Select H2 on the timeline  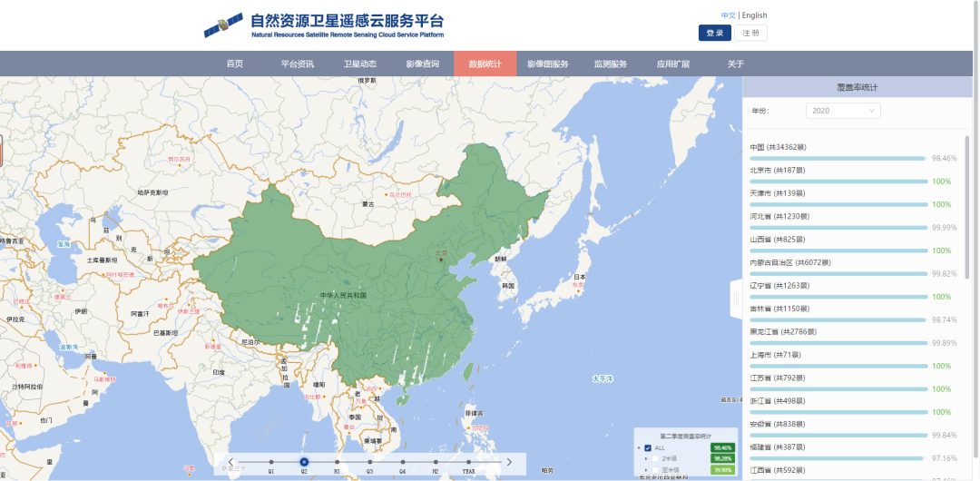pos(436,462)
